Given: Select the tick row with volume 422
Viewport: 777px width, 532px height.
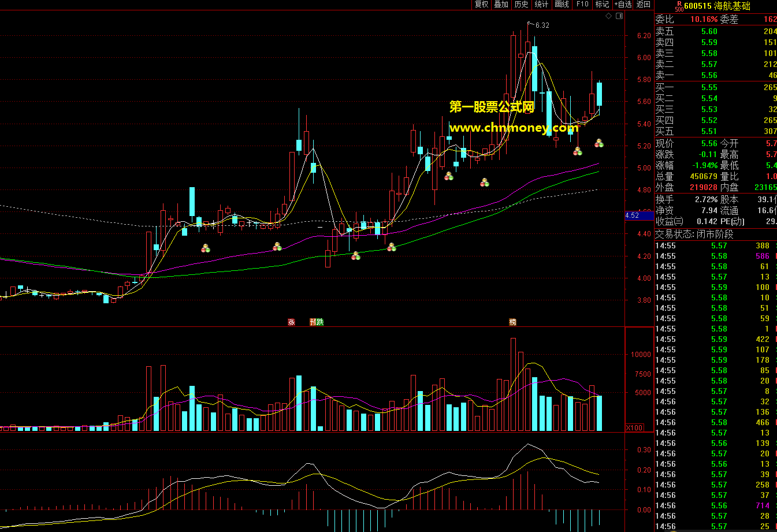Looking at the screenshot, I should [716, 339].
